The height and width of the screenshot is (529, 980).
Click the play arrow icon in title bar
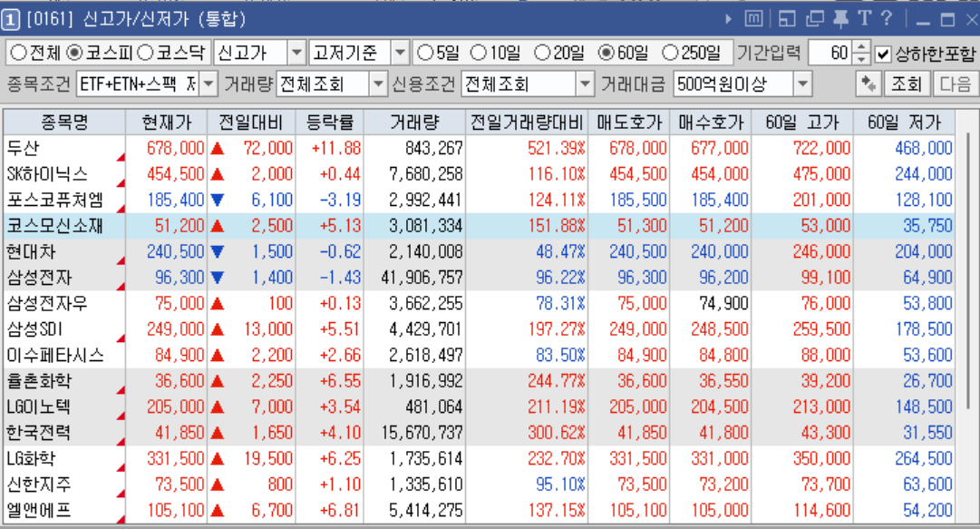coord(728,19)
